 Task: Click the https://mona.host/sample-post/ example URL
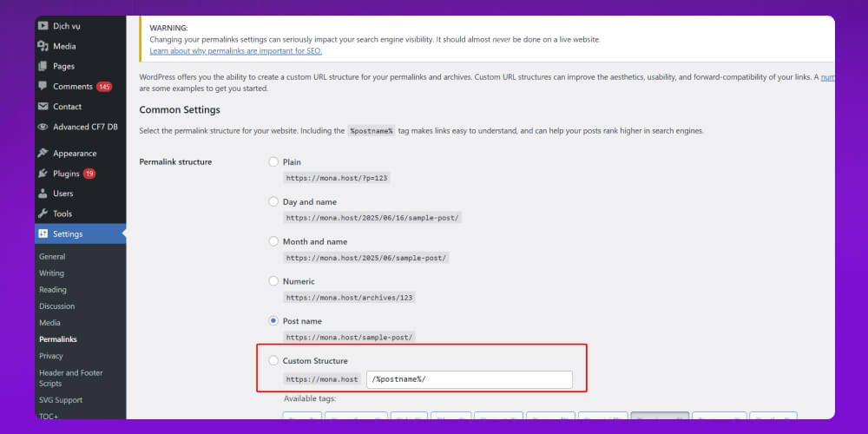349,337
